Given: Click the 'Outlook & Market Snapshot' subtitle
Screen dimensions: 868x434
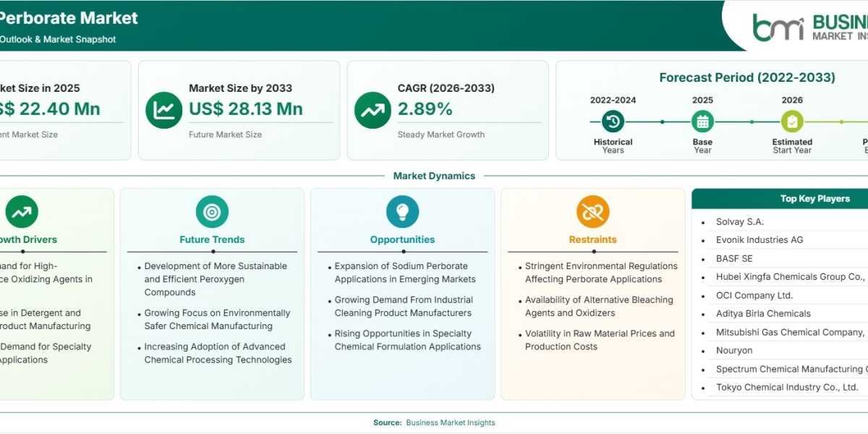Looking at the screenshot, I should 58,39.
